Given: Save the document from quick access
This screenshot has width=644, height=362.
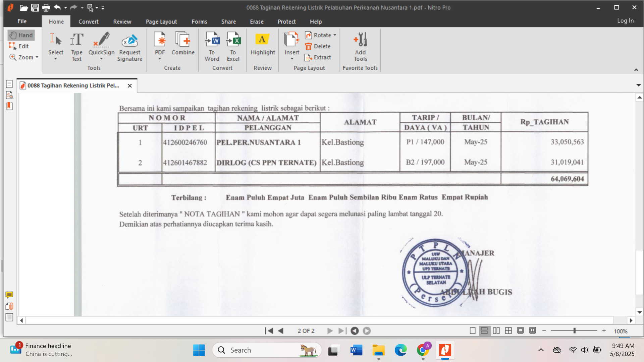Looking at the screenshot, I should (35, 8).
